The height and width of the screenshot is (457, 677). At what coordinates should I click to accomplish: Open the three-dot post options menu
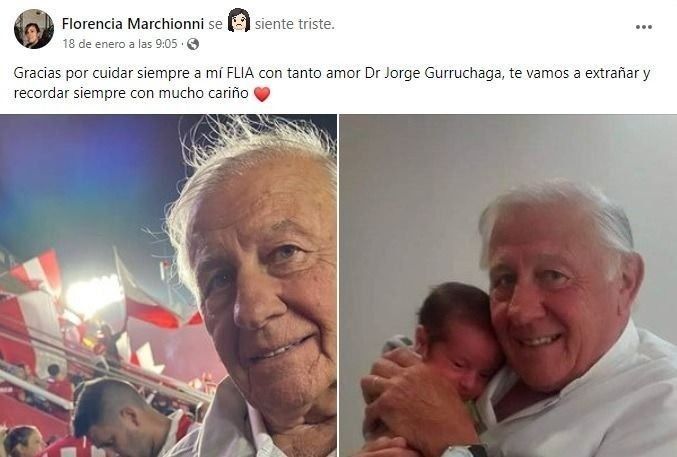[x=643, y=27]
